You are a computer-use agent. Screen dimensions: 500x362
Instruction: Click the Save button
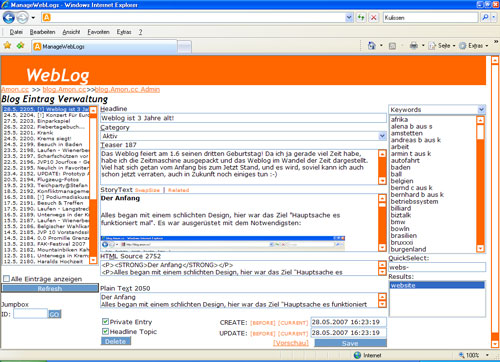(x=350, y=343)
